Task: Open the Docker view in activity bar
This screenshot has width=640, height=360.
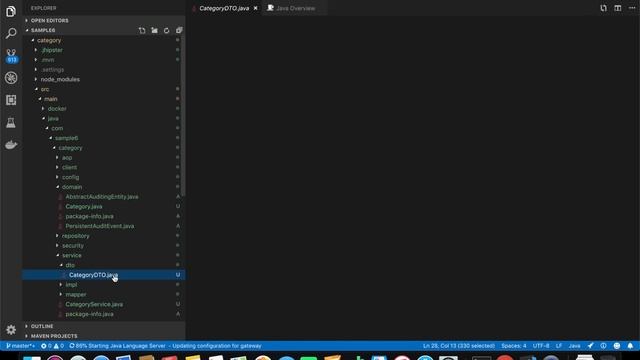Action: coord(11,144)
